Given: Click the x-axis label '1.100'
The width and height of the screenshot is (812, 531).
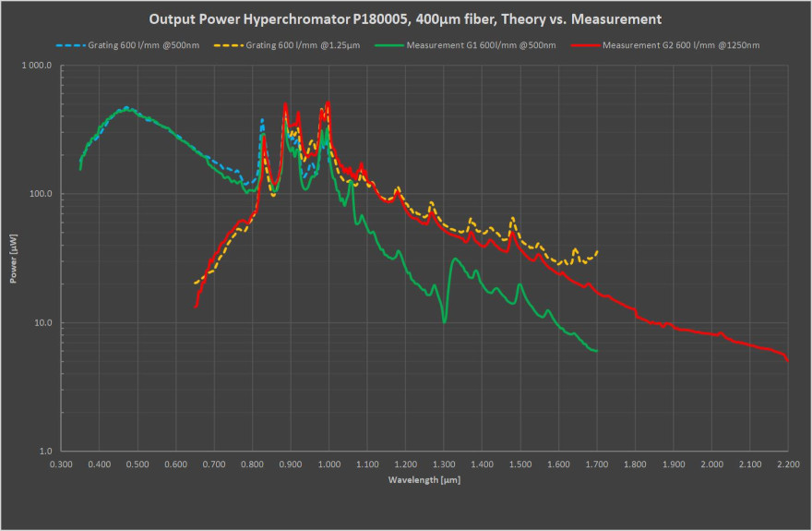Looking at the screenshot, I should pyautogui.click(x=367, y=465).
